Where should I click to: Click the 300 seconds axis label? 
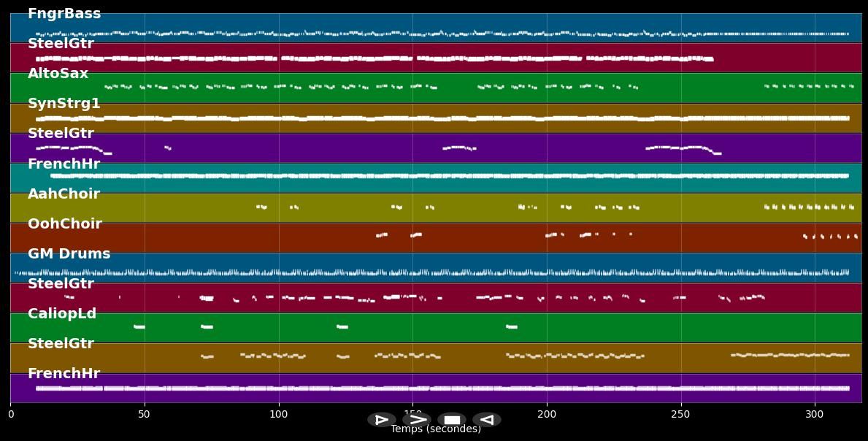coord(815,415)
